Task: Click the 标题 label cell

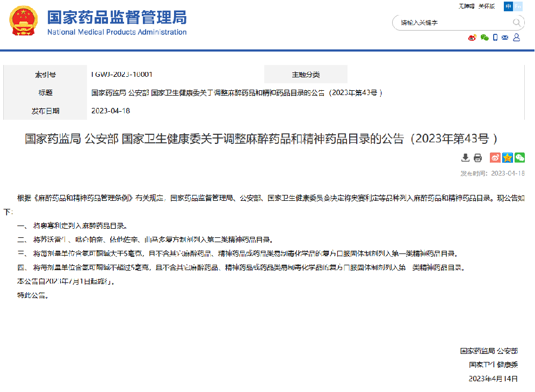Action: tap(45, 93)
